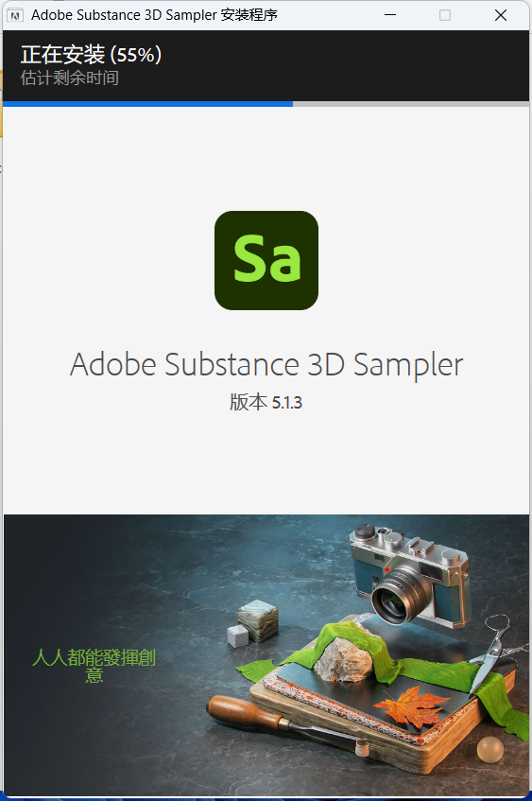Screen dimensions: 532x801
Task: Click the vintage camera in the artwork
Action: [409, 575]
